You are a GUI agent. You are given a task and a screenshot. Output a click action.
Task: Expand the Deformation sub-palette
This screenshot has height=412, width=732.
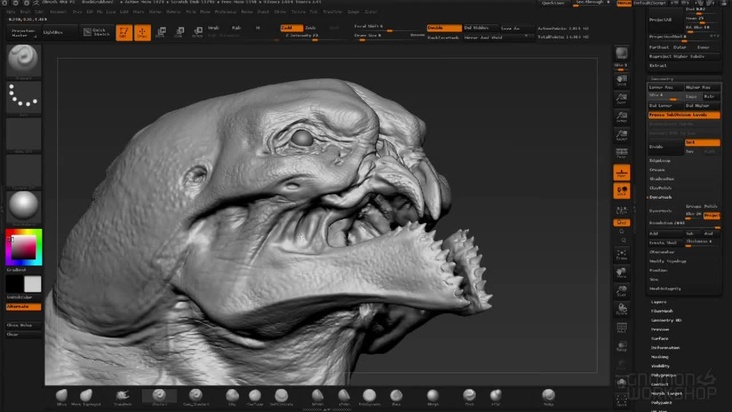664,346
